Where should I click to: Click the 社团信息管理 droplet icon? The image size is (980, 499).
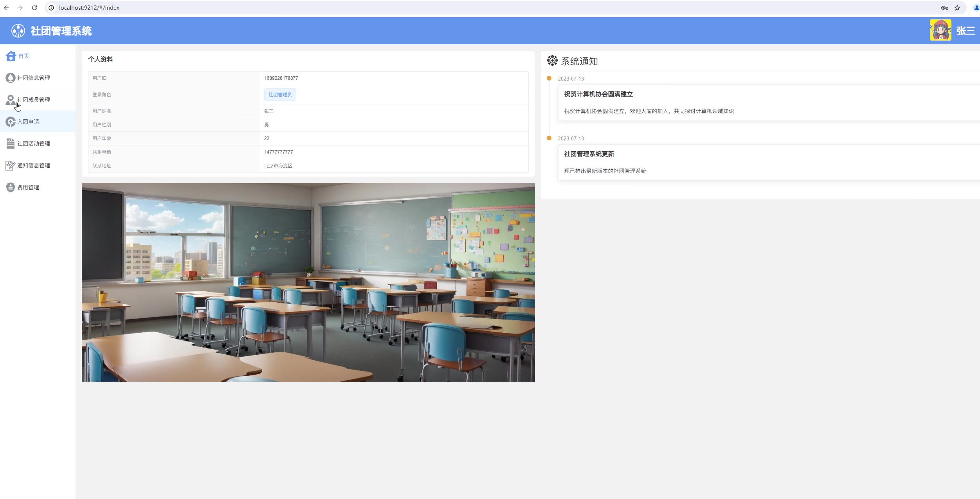click(x=11, y=78)
